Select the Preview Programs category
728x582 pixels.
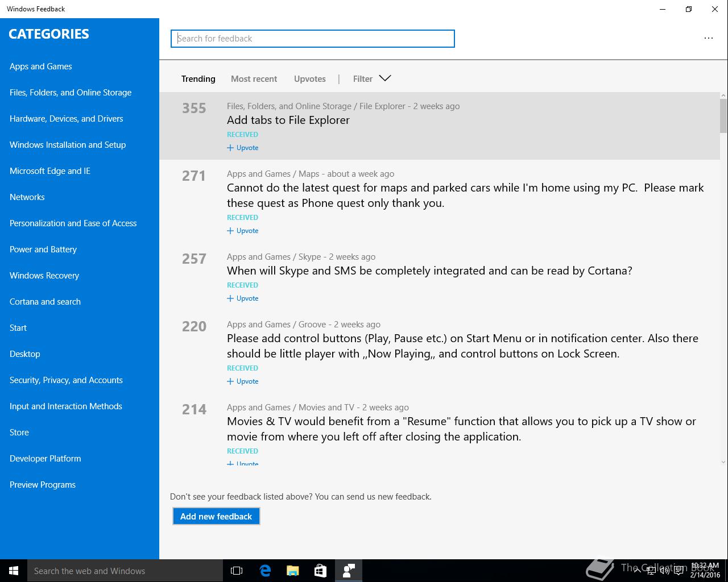pyautogui.click(x=43, y=485)
